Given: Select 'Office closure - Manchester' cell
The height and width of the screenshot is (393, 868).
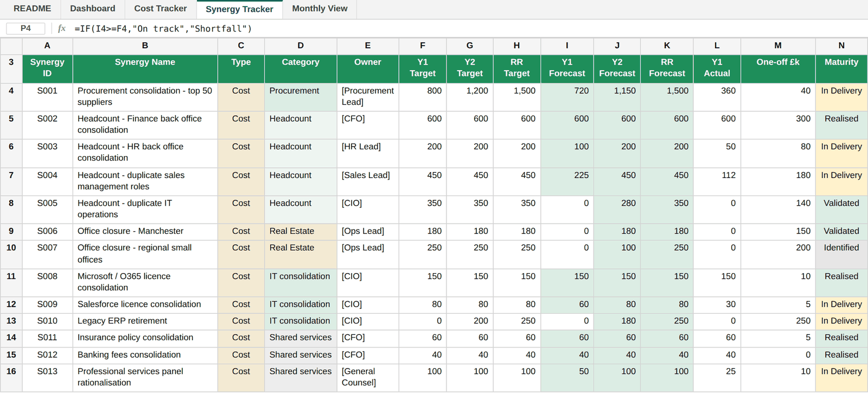Looking at the screenshot, I should (145, 231).
